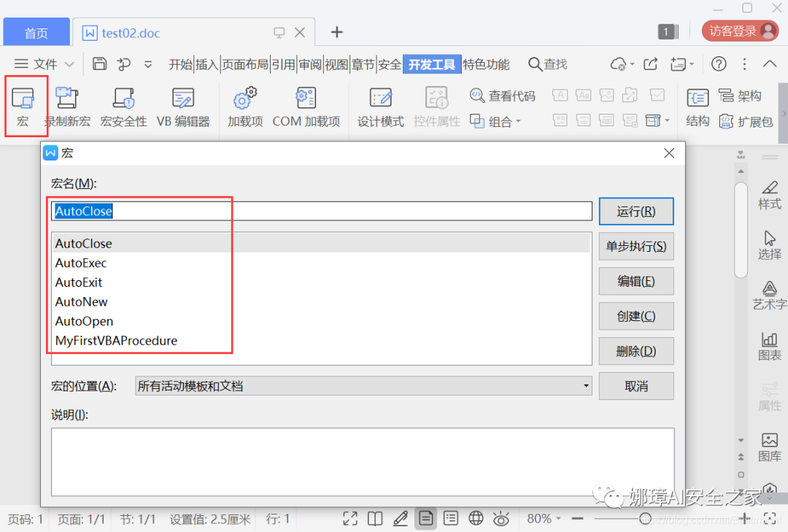
Task: Open the 80% zoom level dropdown
Action: [x=544, y=518]
